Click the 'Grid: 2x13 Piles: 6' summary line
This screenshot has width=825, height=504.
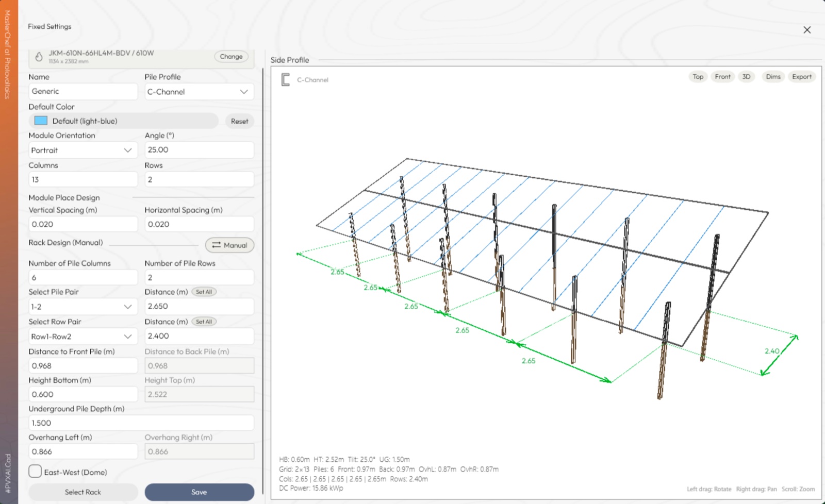click(389, 469)
